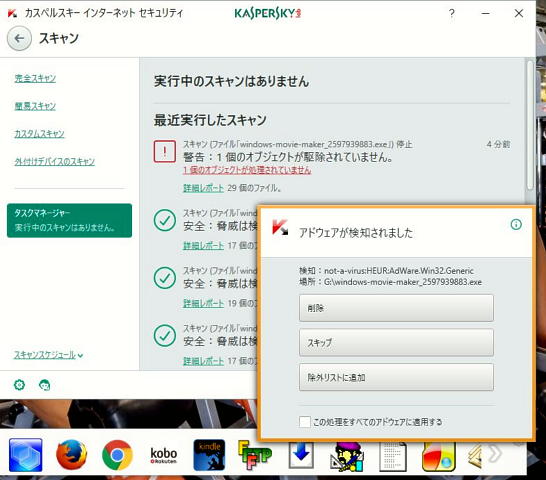Viewport: 546px width, 480px height.
Task: Open blue cube app icon
Action: tap(26, 455)
